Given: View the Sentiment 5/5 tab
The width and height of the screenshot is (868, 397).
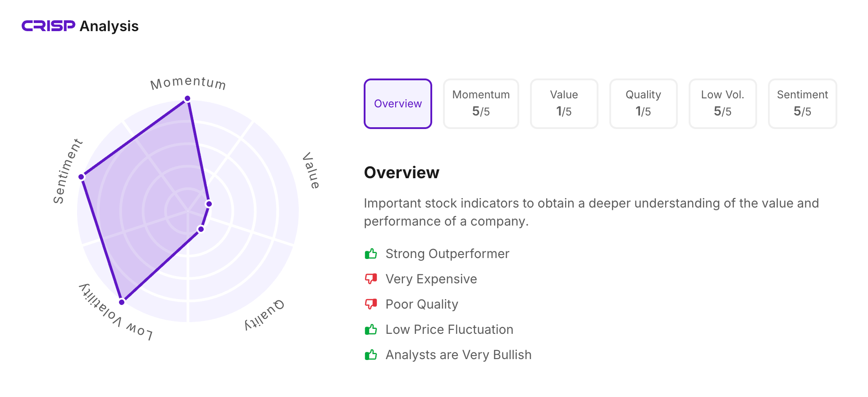Looking at the screenshot, I should tap(802, 104).
